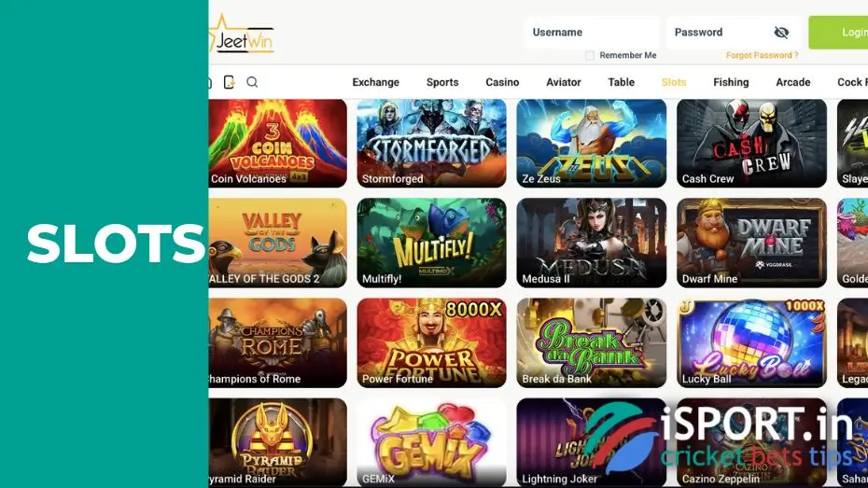Open the Cash Crew slot thumbnail

(x=751, y=144)
